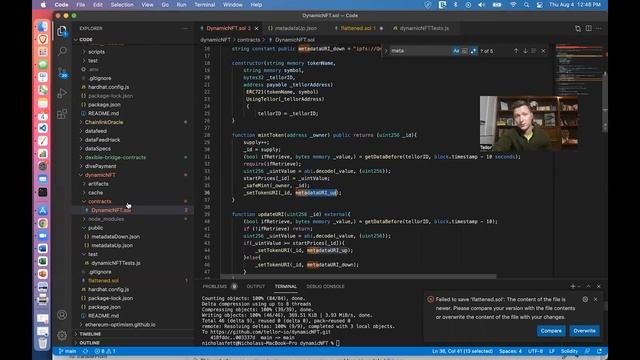
Task: Click feedback icon in status bar
Action: click(587, 351)
